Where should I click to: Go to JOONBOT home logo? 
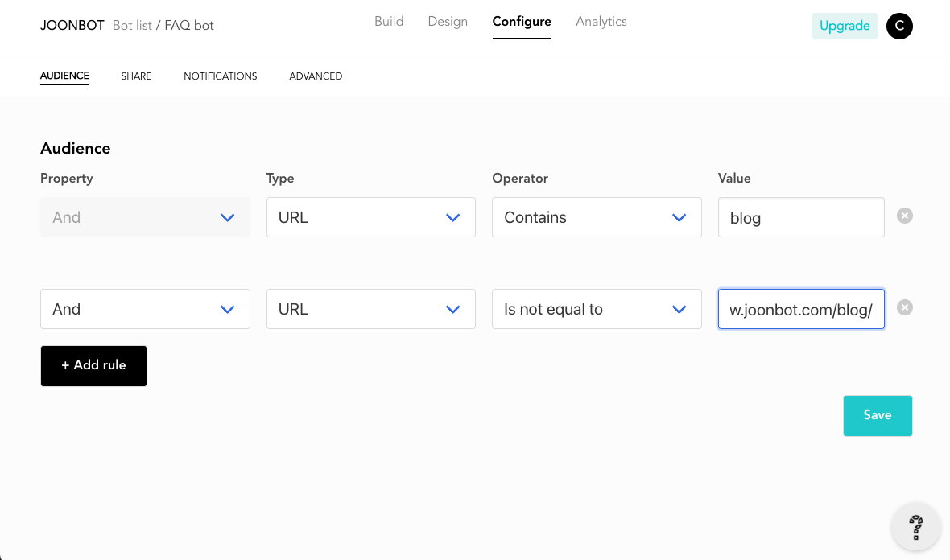(72, 26)
